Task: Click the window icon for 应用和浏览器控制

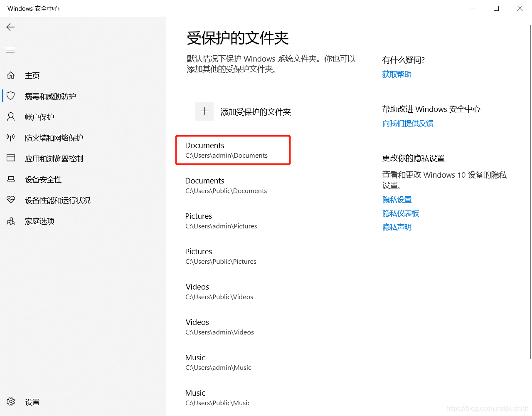Action: pyautogui.click(x=11, y=158)
